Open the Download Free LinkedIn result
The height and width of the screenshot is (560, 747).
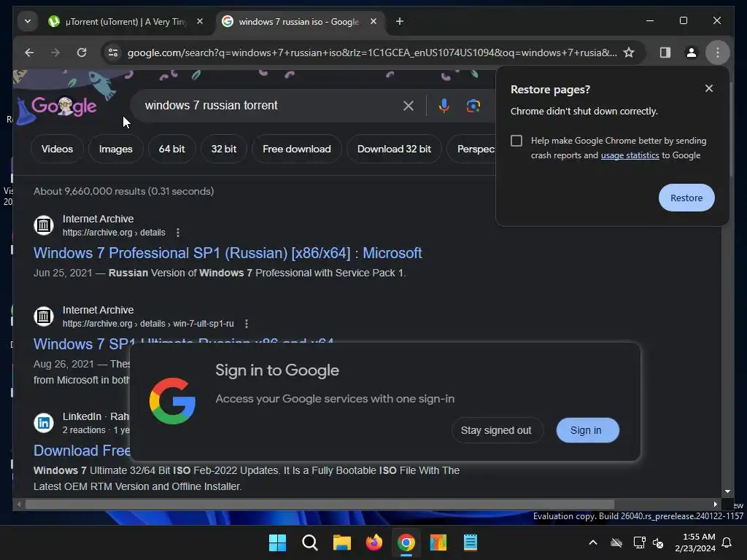coord(82,451)
